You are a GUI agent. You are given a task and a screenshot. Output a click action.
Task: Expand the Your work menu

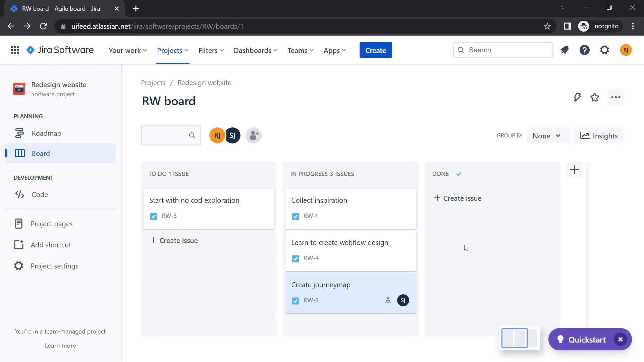coord(128,50)
